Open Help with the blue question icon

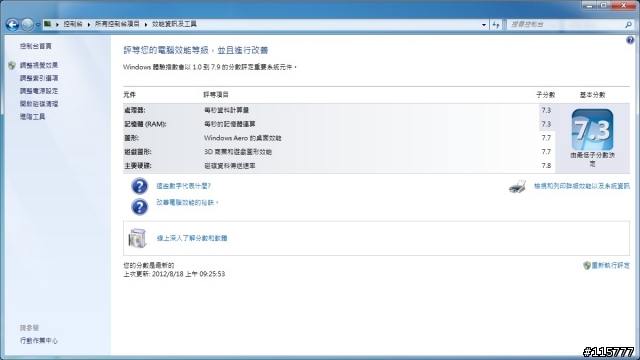(630, 40)
